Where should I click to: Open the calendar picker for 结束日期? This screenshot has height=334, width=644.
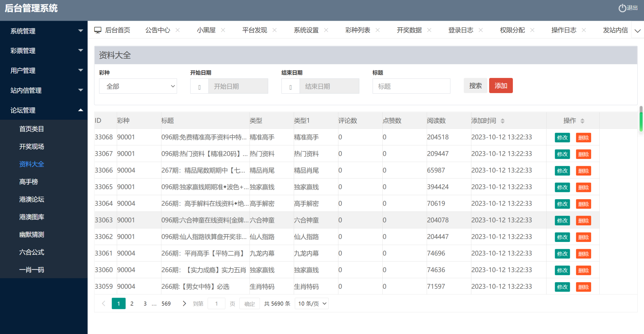(x=290, y=86)
